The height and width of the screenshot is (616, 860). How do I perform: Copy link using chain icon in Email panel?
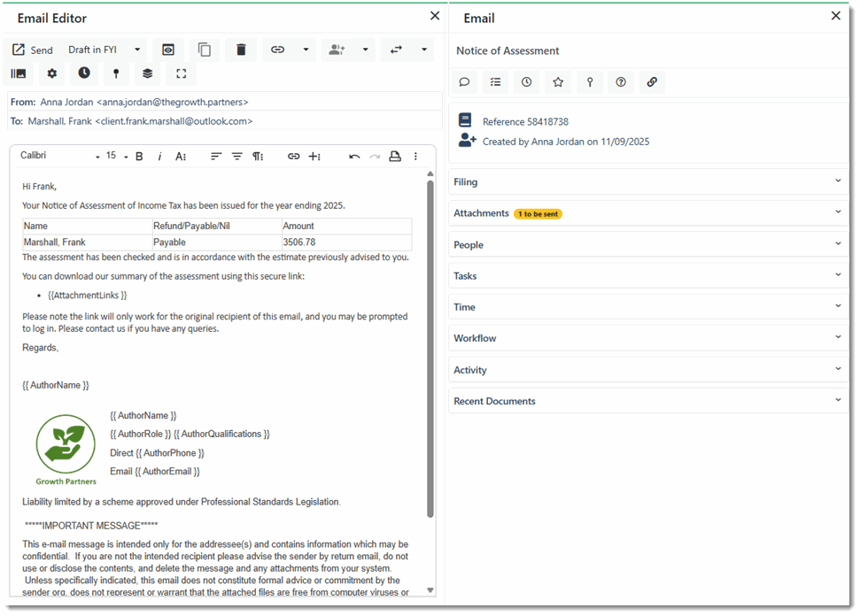click(x=652, y=82)
